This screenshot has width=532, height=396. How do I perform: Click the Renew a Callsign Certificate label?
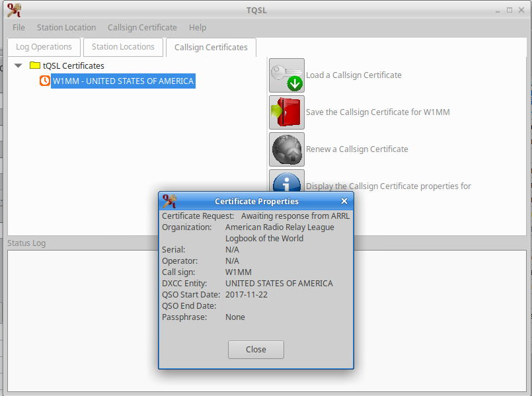pos(357,149)
